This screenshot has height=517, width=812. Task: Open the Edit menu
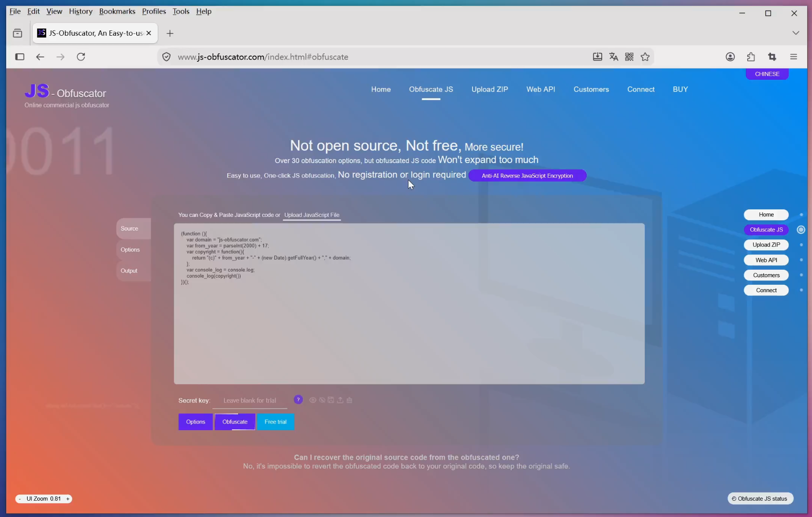34,11
